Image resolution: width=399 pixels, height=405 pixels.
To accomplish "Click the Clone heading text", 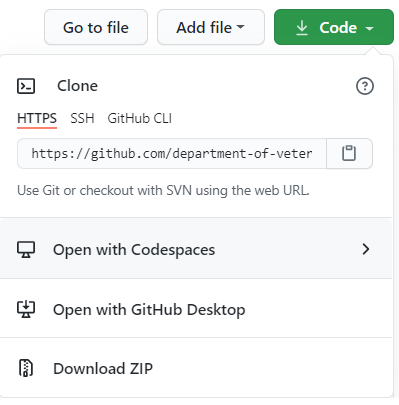I will (x=77, y=86).
